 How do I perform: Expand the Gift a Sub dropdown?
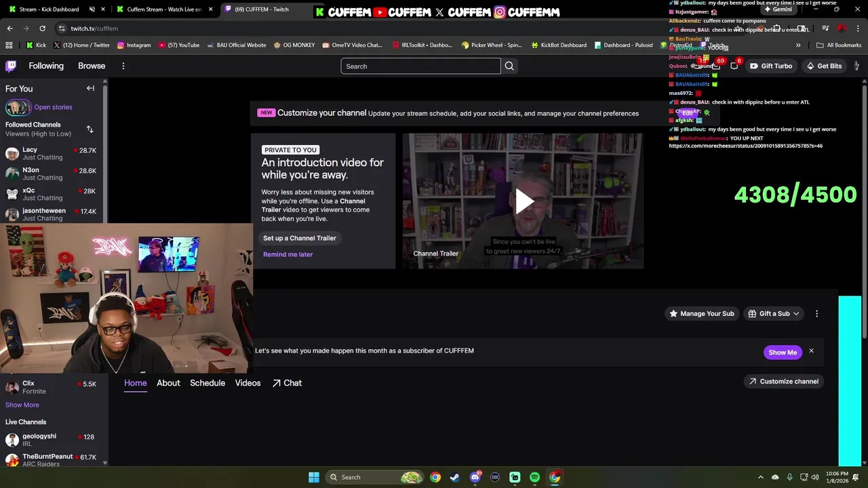[774, 314]
